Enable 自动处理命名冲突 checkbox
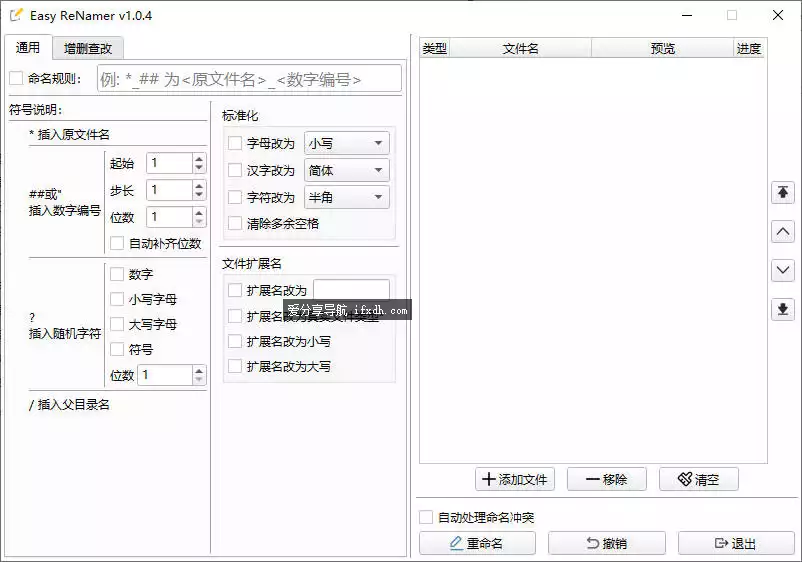Viewport: 802px width, 562px height. coord(426,517)
